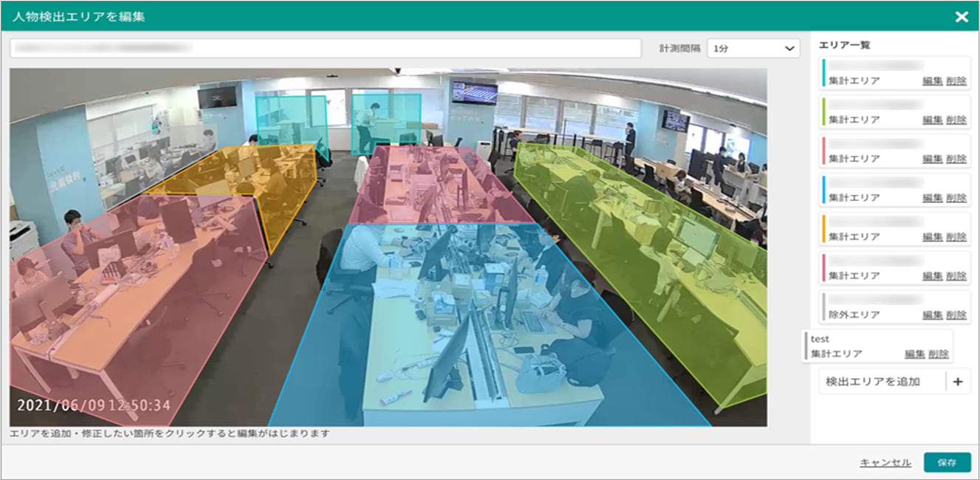
Task: Click 削除 on the orange-bar area row
Action: tap(956, 237)
